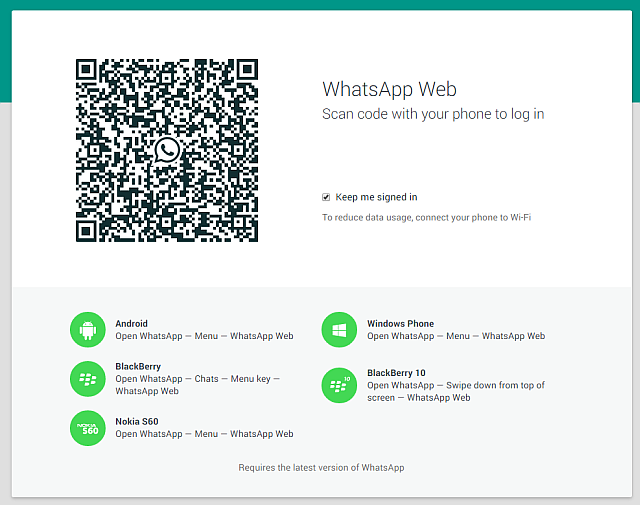Click the Android platform title

131,324
